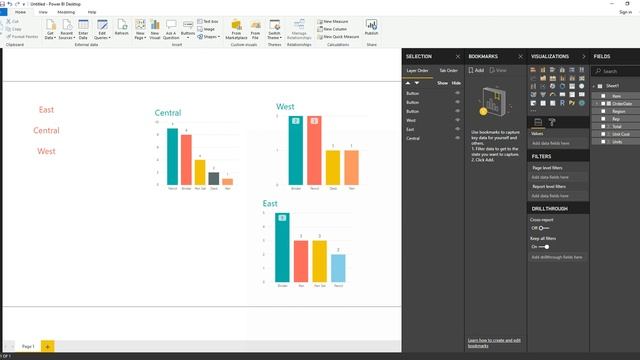Screen dimensions: 640x360
Task: Check the Units field checkbox
Action: (603, 142)
